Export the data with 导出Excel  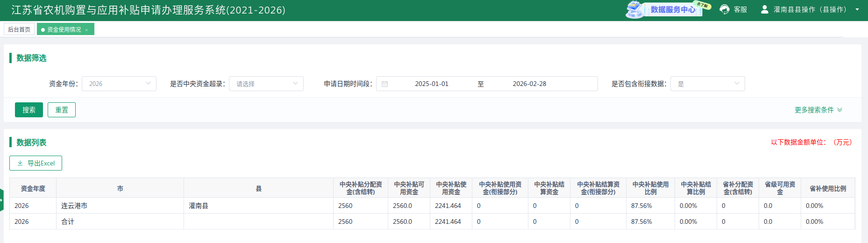tap(36, 163)
